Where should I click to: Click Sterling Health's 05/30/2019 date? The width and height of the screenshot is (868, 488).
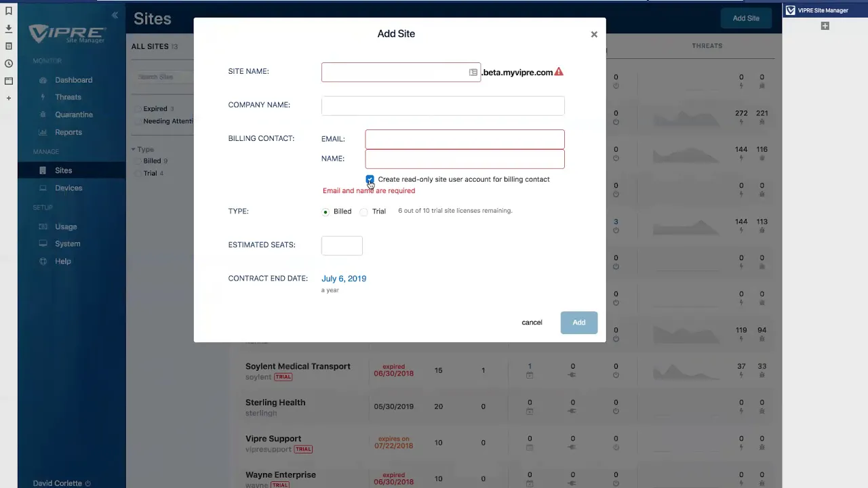[x=393, y=407]
